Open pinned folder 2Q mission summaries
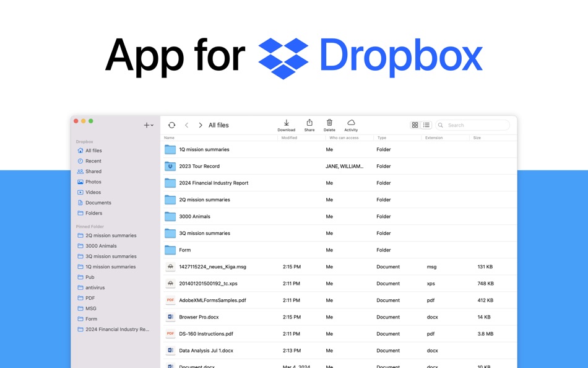Viewport: 588px width, 368px height. [x=107, y=235]
